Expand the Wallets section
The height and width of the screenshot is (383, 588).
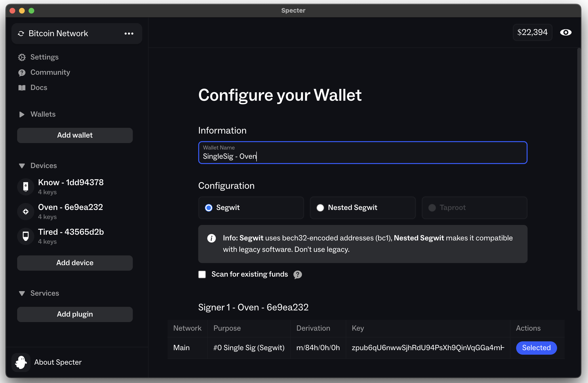22,114
